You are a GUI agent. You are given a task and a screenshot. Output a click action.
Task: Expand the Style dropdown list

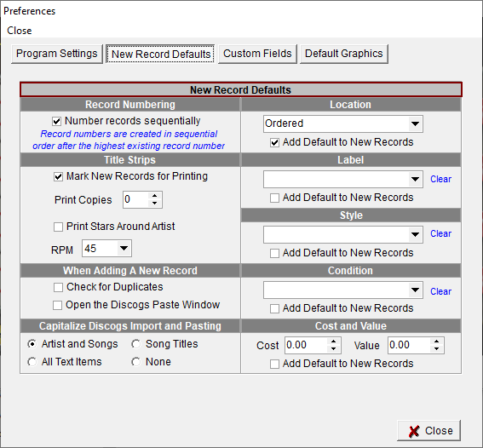point(415,234)
